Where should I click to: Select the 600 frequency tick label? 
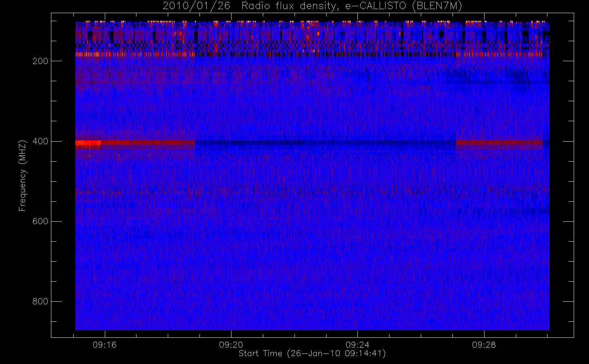[x=40, y=221]
